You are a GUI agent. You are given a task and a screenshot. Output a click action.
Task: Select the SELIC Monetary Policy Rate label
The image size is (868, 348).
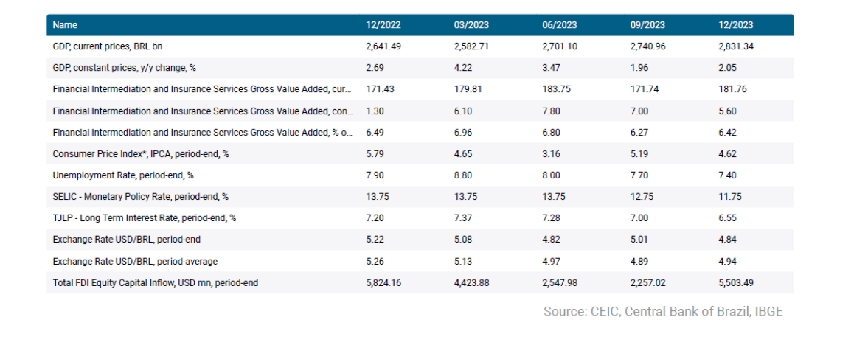140,197
